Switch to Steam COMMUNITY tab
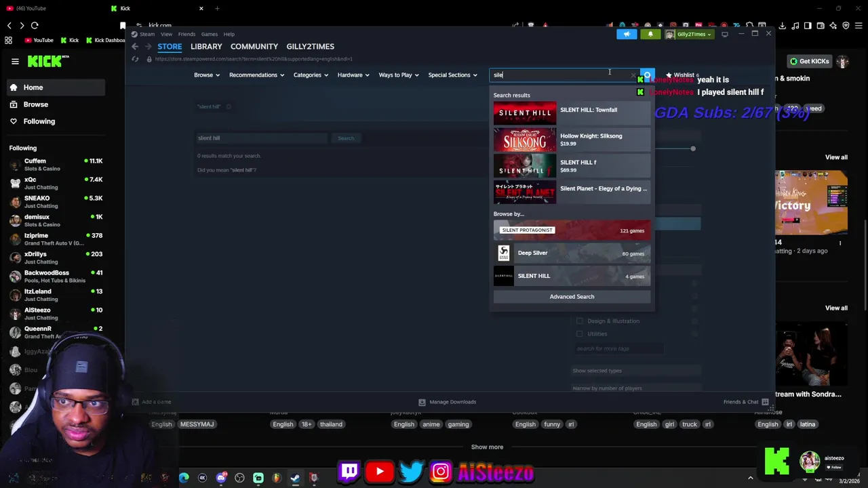868x488 pixels. pyautogui.click(x=254, y=47)
